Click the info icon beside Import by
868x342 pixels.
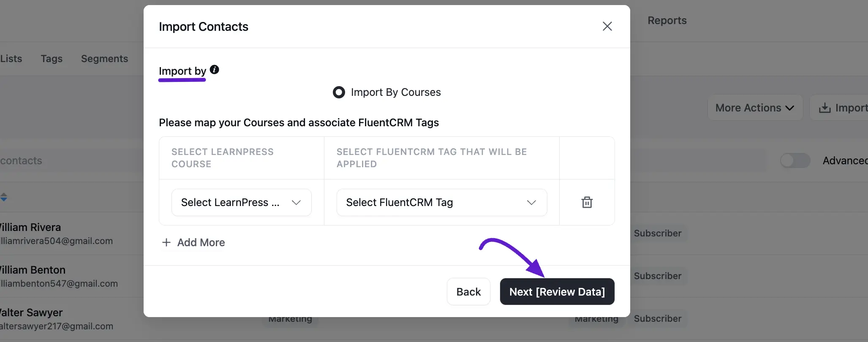[215, 70]
